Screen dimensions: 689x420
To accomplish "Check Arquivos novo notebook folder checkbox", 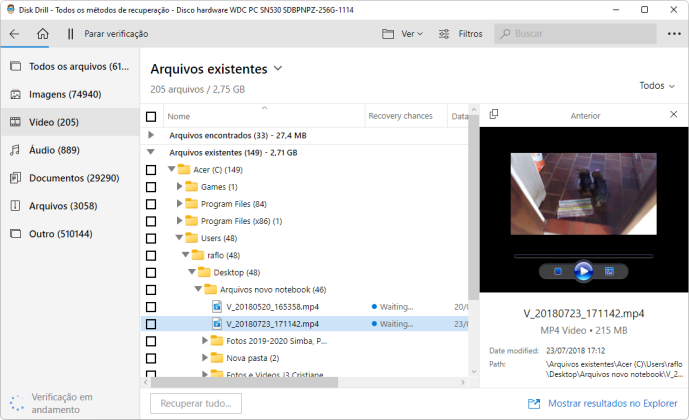I will coord(151,290).
